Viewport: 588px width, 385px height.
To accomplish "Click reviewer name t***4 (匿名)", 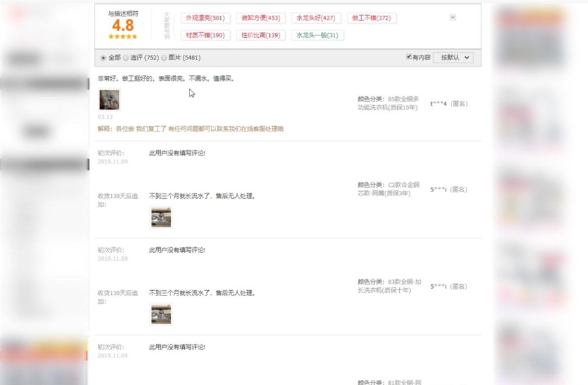I will point(449,103).
